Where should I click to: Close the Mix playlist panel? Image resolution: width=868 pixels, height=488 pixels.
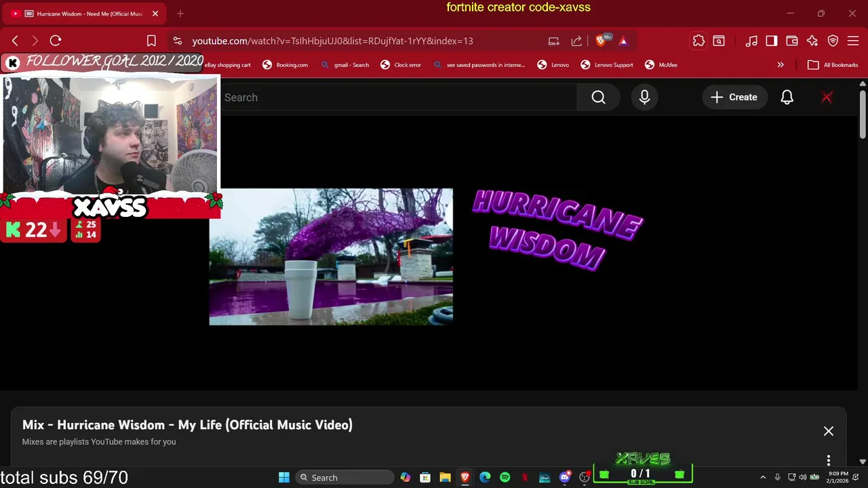tap(829, 431)
